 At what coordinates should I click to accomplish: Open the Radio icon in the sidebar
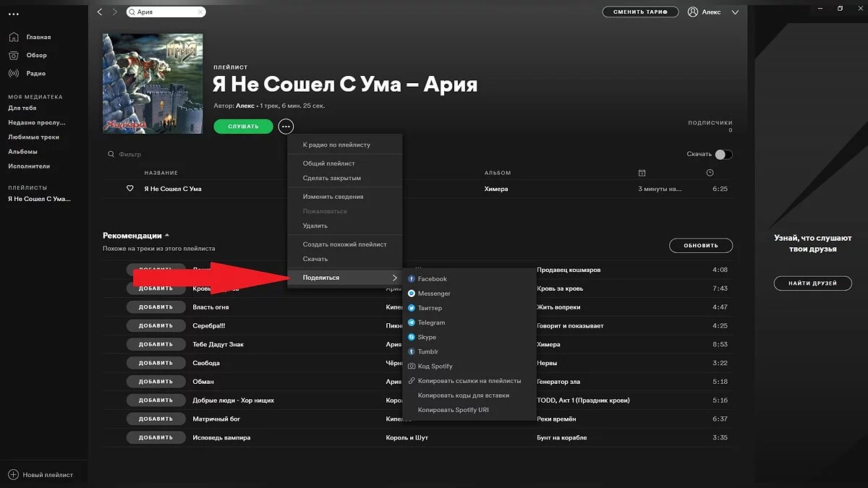14,73
